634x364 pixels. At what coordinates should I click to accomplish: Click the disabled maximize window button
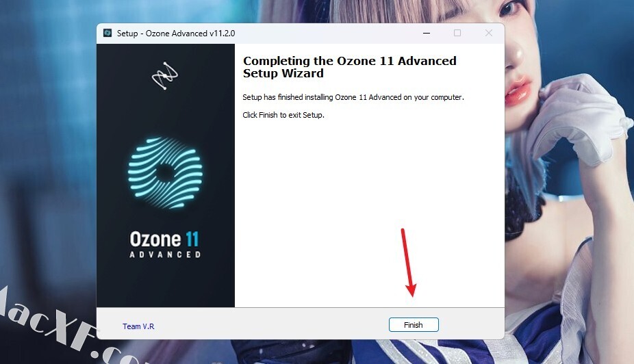pyautogui.click(x=457, y=33)
